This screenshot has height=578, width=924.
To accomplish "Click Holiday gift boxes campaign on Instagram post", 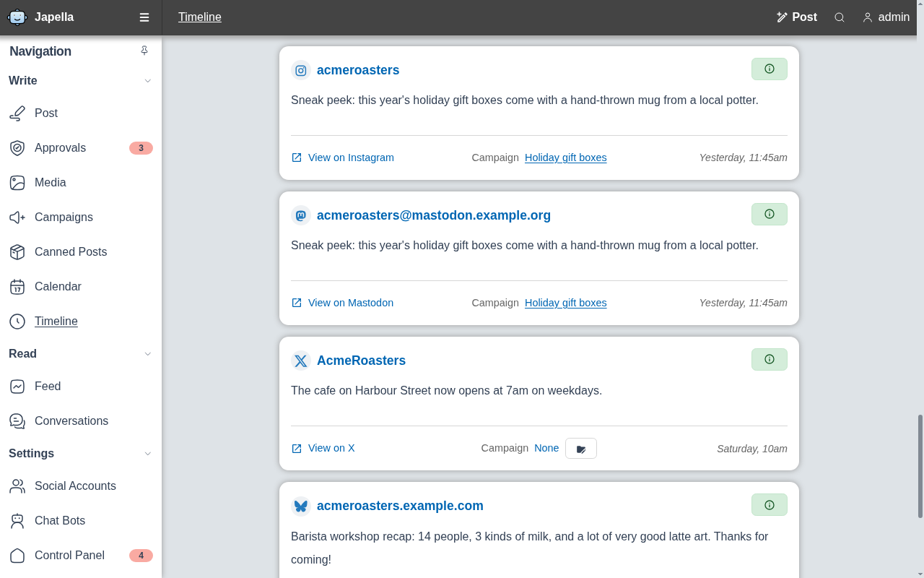I will 566,158.
